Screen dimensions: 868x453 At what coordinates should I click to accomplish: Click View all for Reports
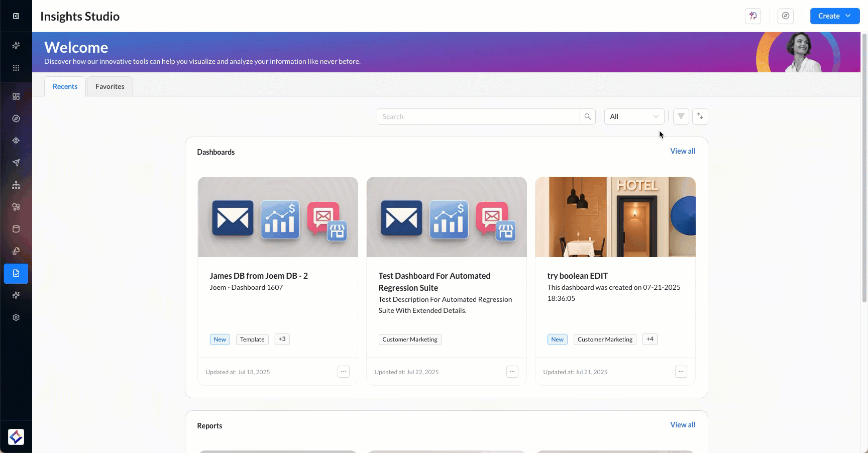tap(682, 425)
